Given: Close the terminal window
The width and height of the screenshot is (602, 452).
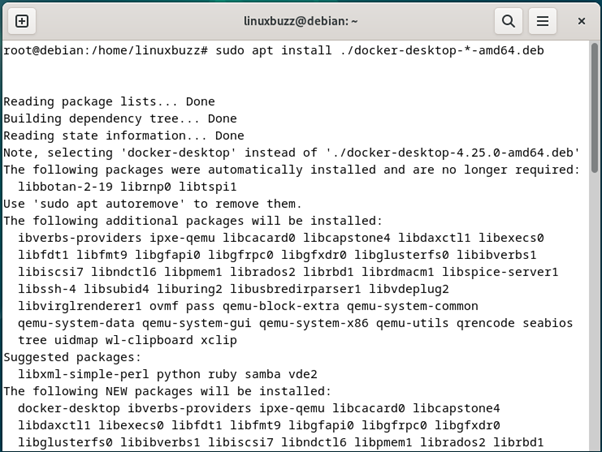Looking at the screenshot, I should pyautogui.click(x=581, y=21).
